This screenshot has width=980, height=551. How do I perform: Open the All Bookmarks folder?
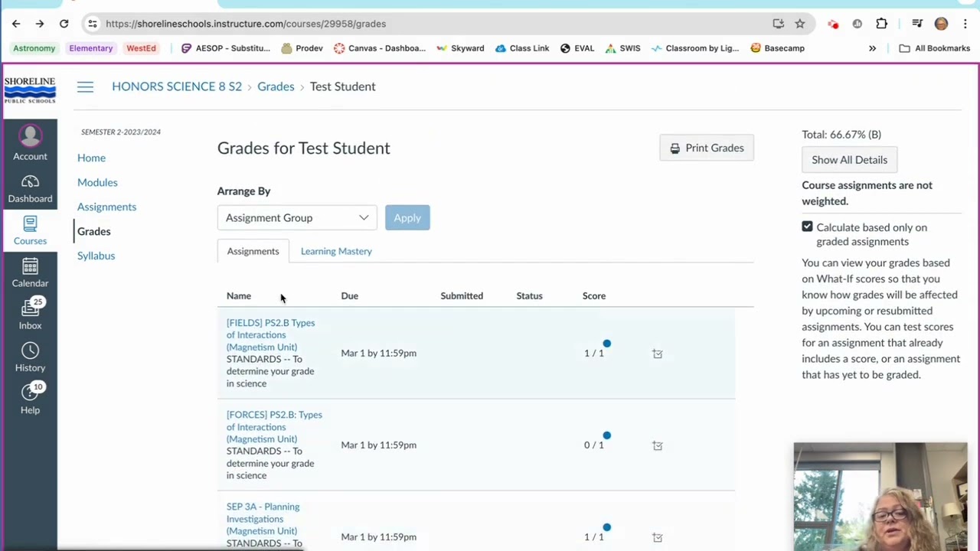934,48
